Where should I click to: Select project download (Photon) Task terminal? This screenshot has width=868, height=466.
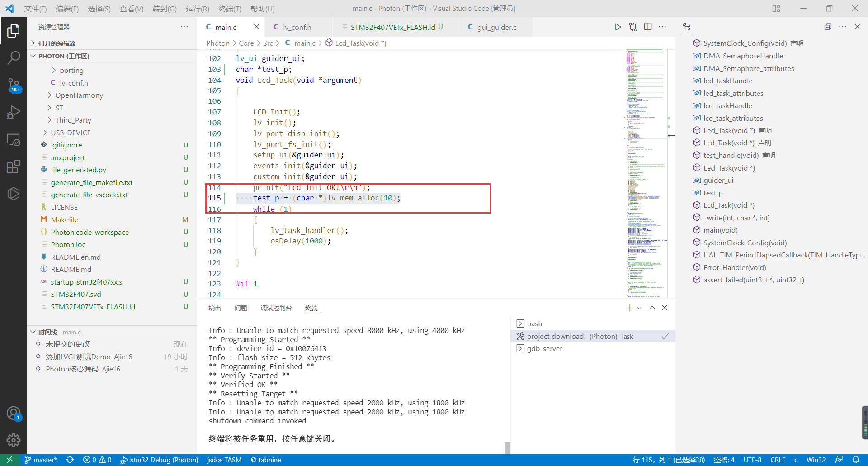click(593, 337)
